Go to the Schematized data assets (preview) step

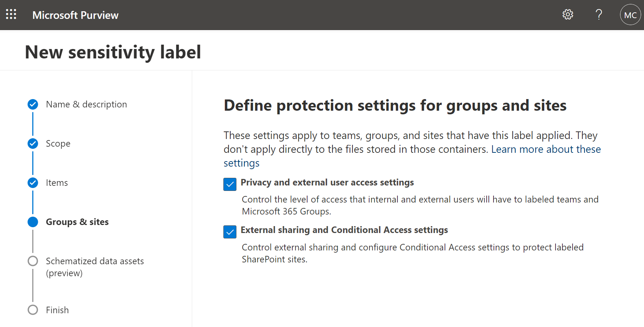click(x=95, y=261)
